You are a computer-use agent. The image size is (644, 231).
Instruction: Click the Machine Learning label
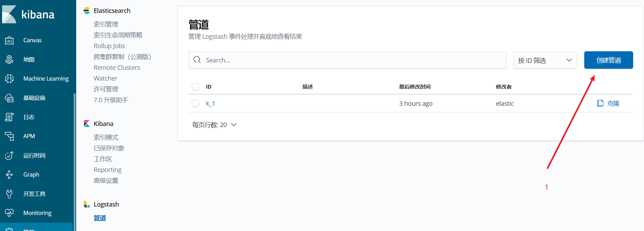tap(46, 79)
